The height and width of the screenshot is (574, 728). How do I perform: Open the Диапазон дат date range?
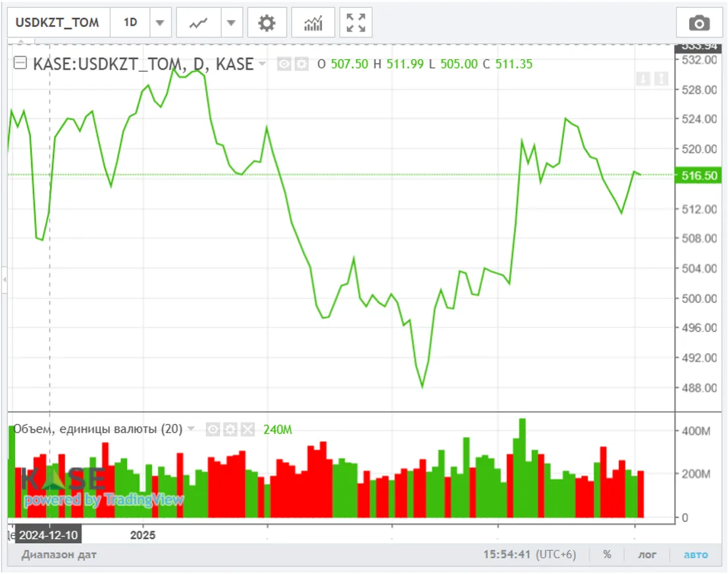coord(59,554)
